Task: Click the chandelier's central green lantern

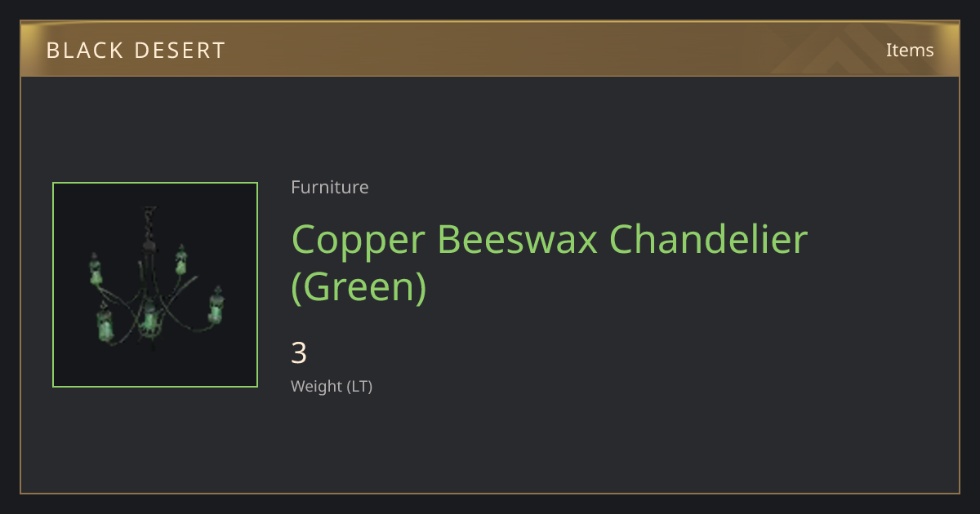Action: (x=149, y=317)
